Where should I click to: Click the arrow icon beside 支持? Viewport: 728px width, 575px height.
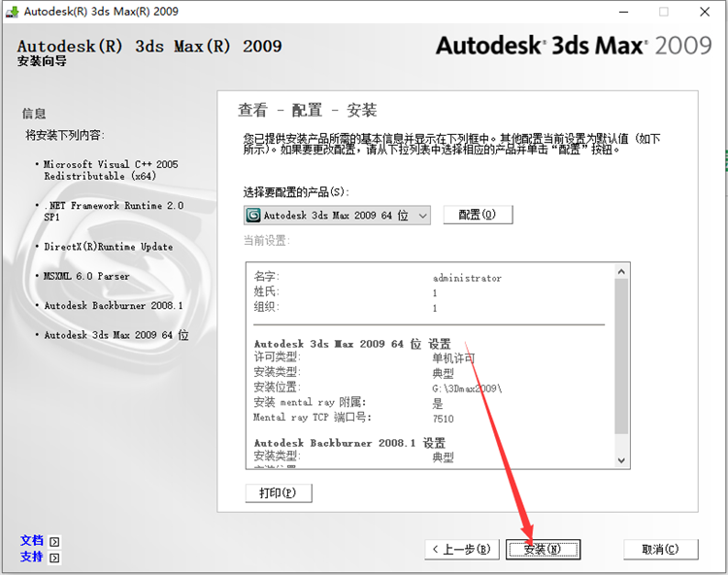point(54,558)
